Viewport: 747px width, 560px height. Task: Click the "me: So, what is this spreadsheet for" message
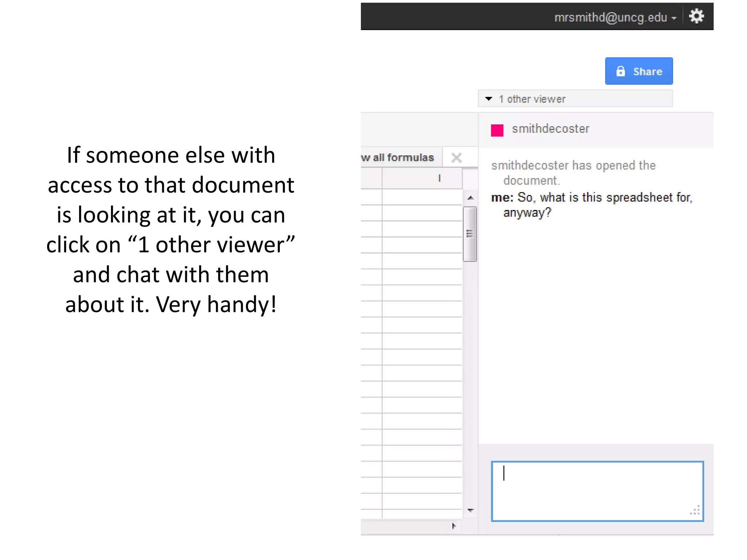592,205
